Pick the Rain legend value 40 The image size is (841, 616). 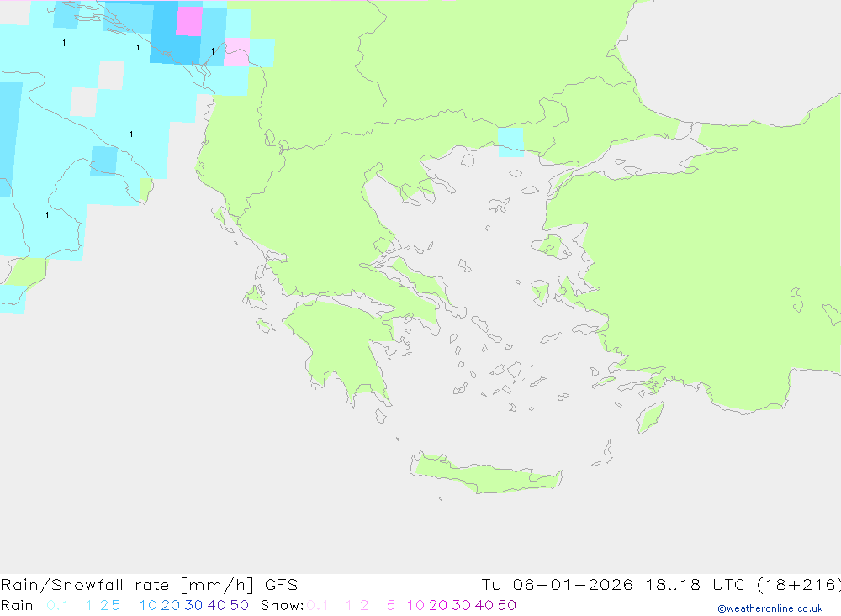tap(217, 605)
